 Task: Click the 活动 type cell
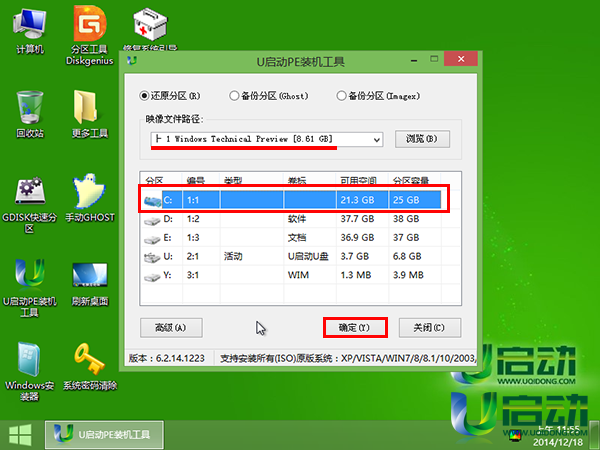click(233, 256)
